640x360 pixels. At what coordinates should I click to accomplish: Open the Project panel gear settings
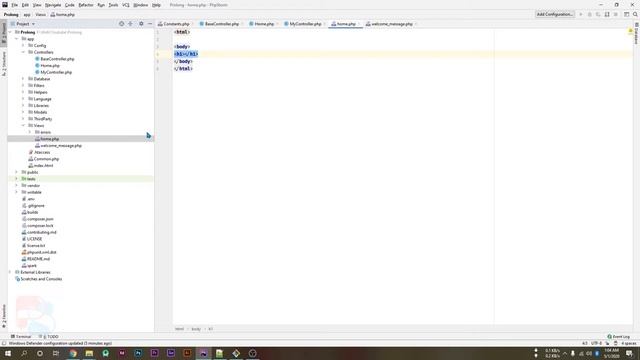[x=141, y=24]
